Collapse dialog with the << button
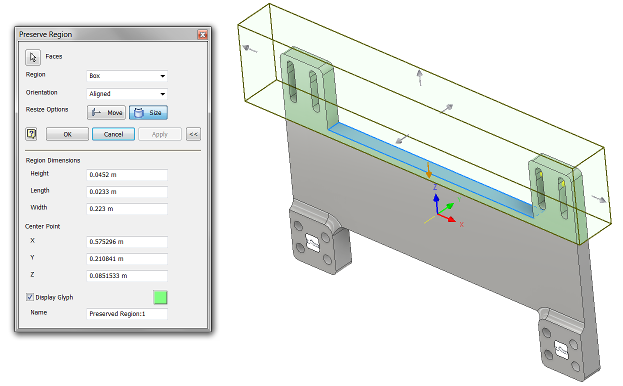The image size is (623, 386). point(193,134)
